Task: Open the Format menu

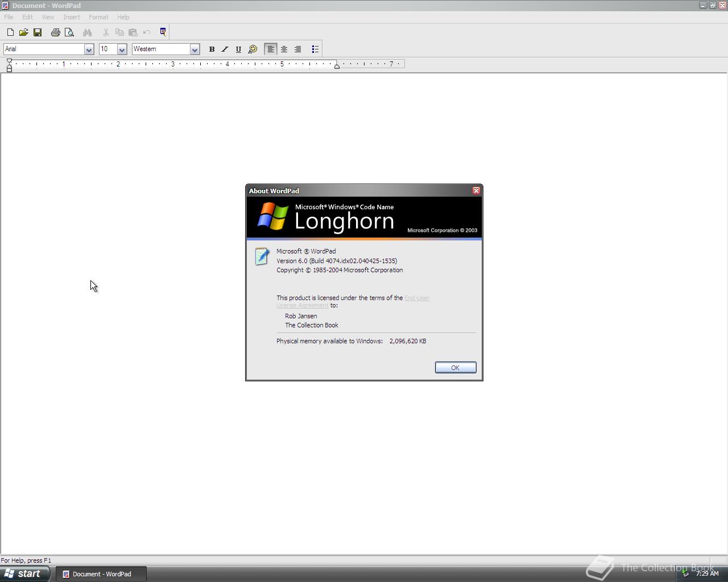Action: (x=98, y=17)
